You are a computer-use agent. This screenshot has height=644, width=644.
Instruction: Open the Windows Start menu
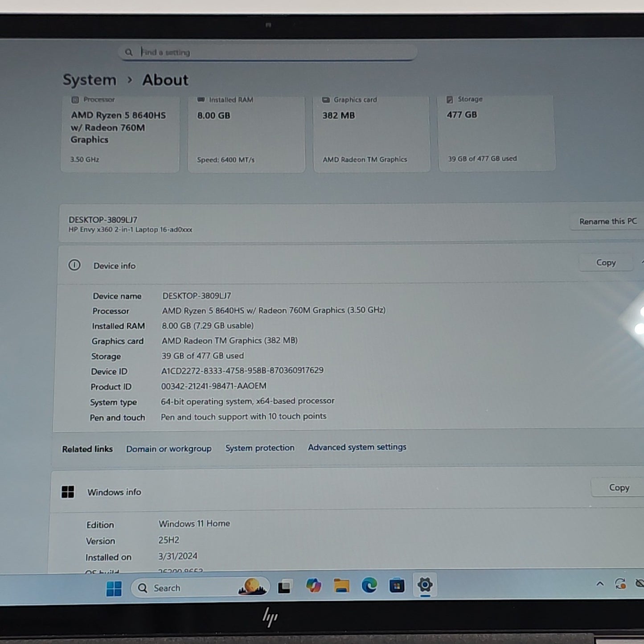pyautogui.click(x=114, y=588)
